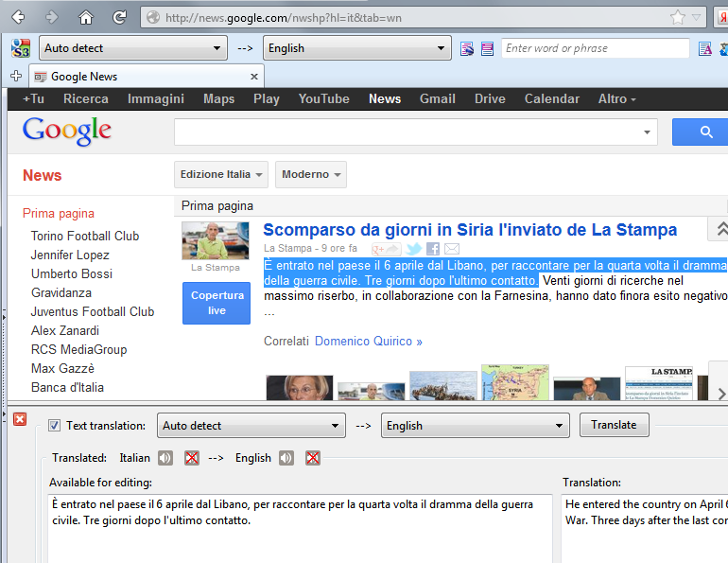Go back with the browser back arrow
The width and height of the screenshot is (728, 563).
(x=18, y=18)
